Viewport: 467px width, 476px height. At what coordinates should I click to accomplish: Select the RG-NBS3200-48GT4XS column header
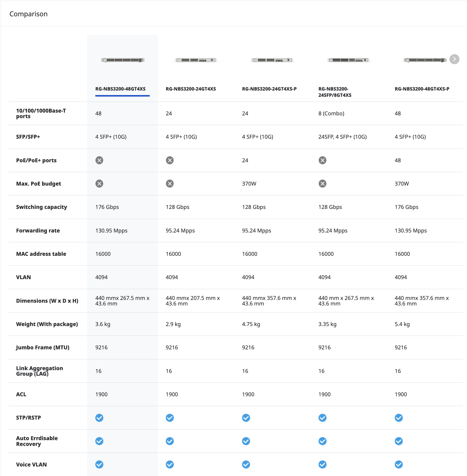tap(120, 89)
